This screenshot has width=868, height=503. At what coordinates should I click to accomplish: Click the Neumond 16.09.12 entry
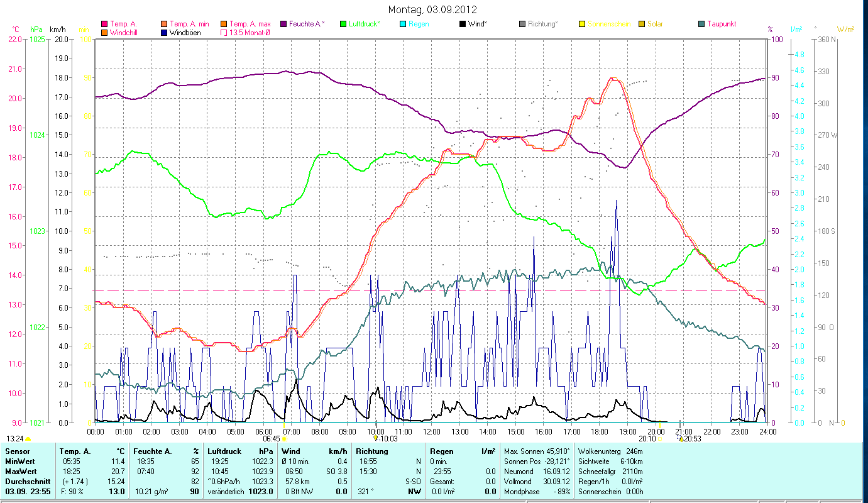(x=537, y=471)
